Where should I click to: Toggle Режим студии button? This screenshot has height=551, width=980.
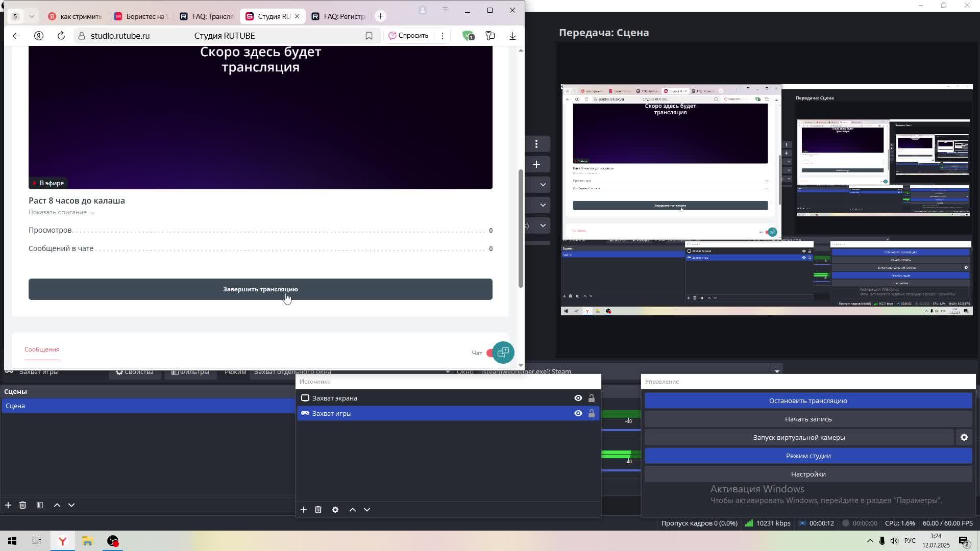[808, 456]
